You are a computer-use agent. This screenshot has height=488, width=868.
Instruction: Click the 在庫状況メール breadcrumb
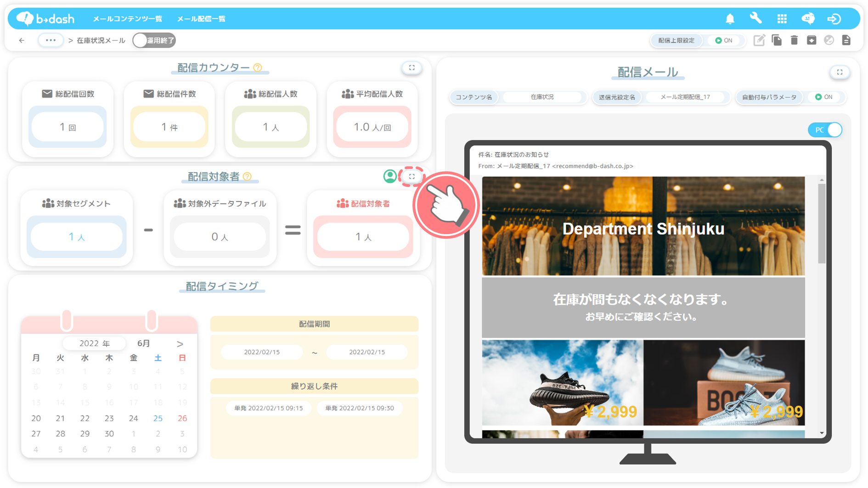[101, 40]
